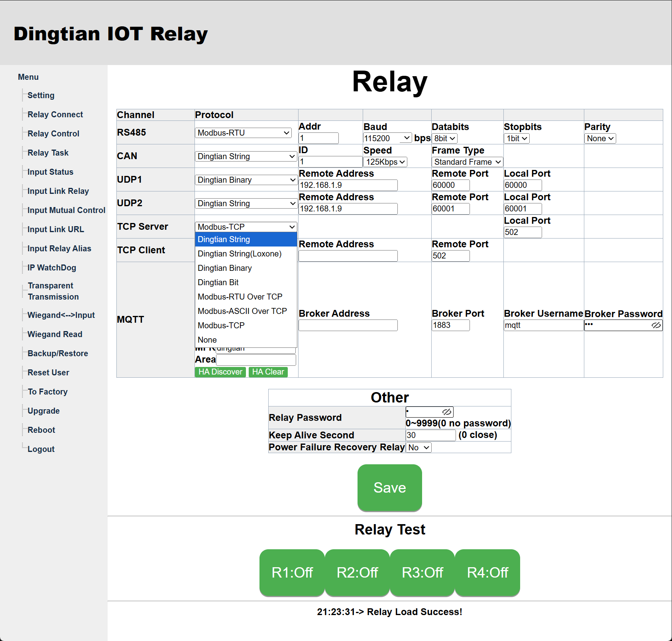Select Dingtian Bit option
The image size is (672, 641).
tap(246, 282)
